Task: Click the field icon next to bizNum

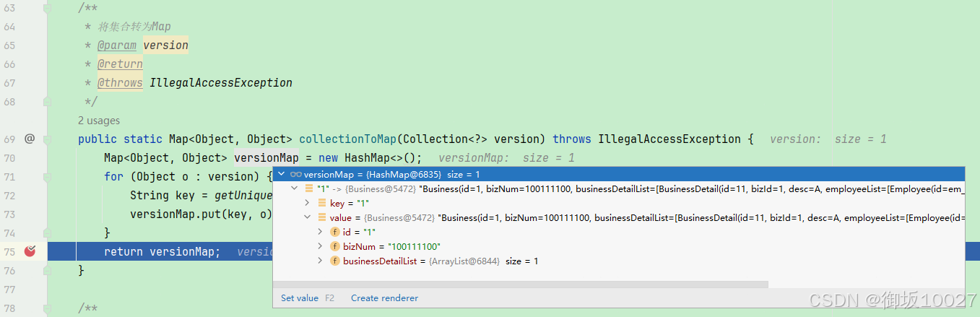Action: pos(335,246)
